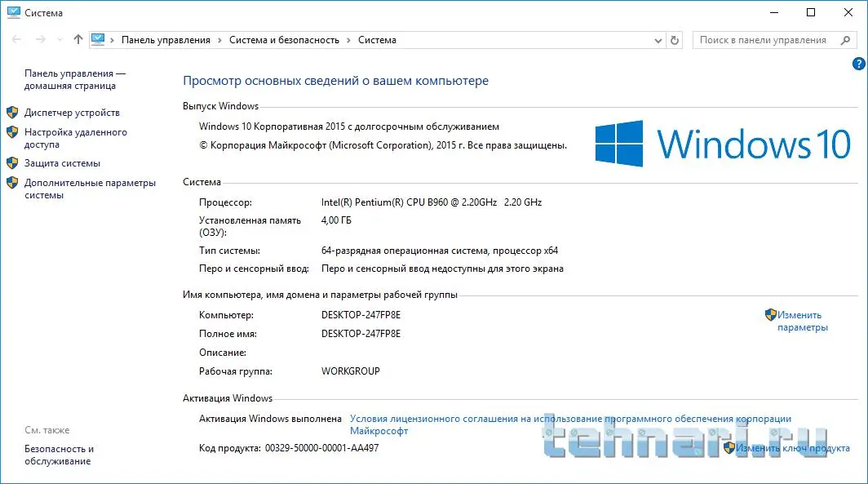Screen dimensions: 868x484
Task: Select Панель управления breadcrumb
Action: [166, 40]
